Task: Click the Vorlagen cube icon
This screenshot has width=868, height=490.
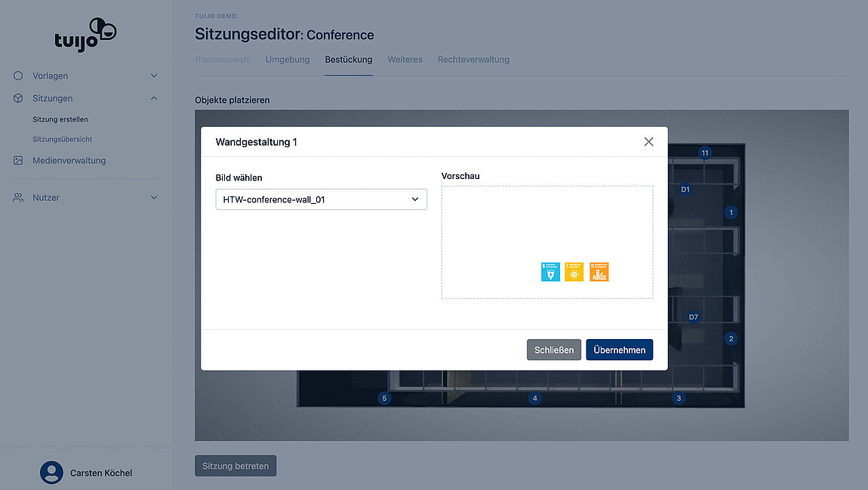Action: tap(18, 76)
